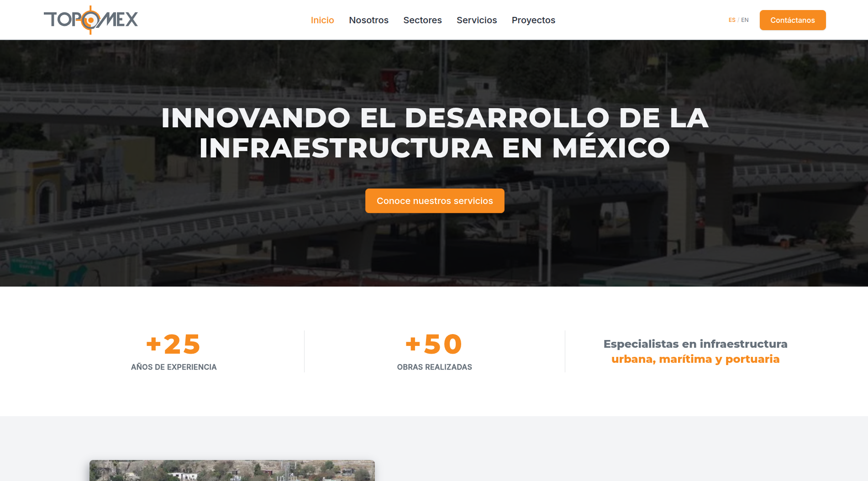Switch language to EN
Screen dimensions: 868x481
point(745,20)
